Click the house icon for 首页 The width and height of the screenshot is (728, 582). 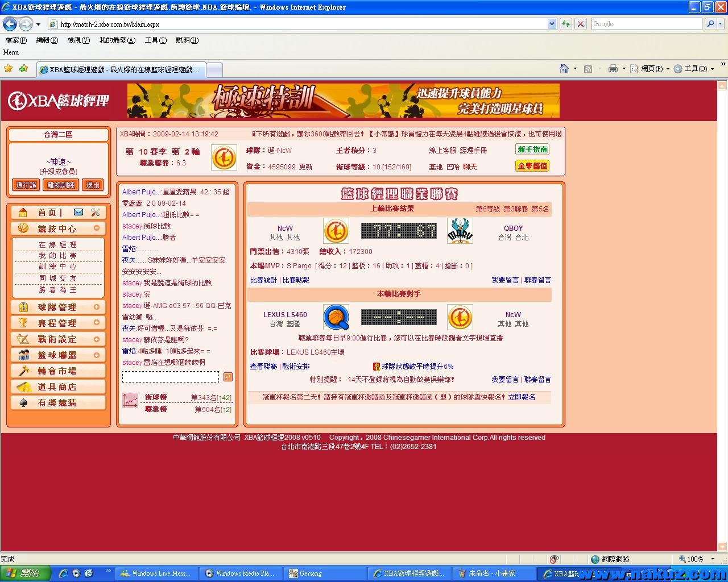click(23, 212)
